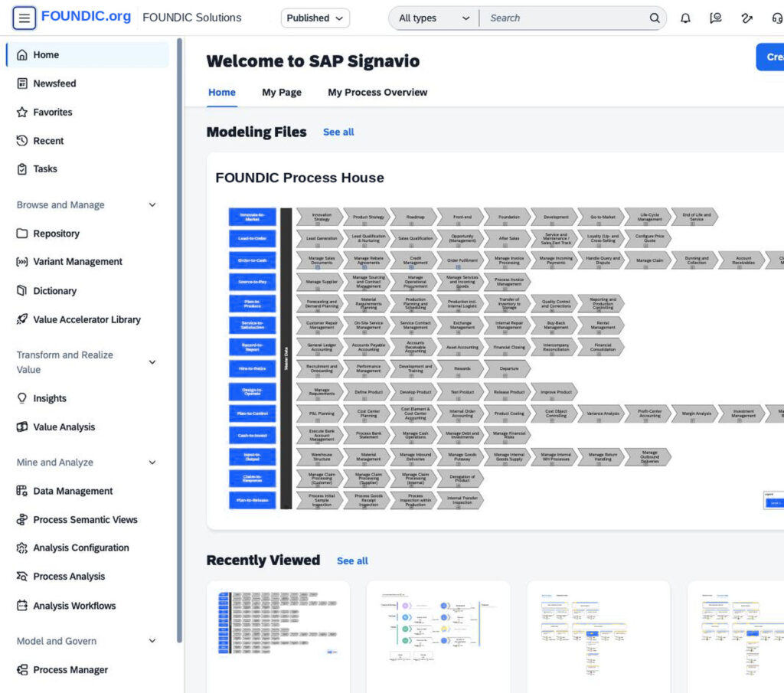784x693 pixels.
Task: Switch to the My Page tab
Action: tap(282, 92)
